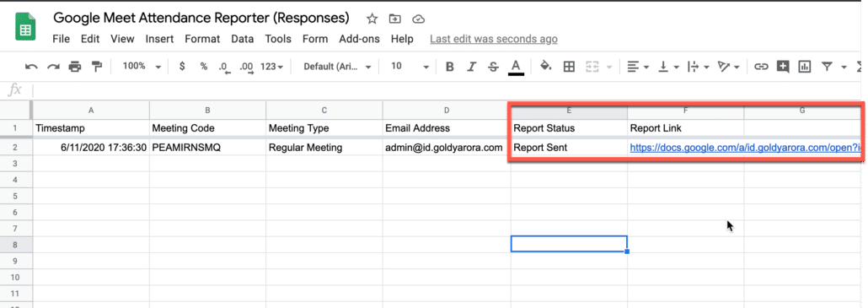The image size is (868, 308).
Task: Select 'Timestamp' header cell
Action: pos(91,128)
